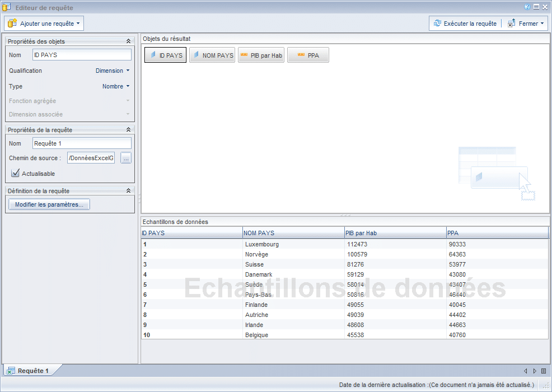Toggle the Actualisable checkbox
Screen dimensions: 552x392
(x=15, y=173)
